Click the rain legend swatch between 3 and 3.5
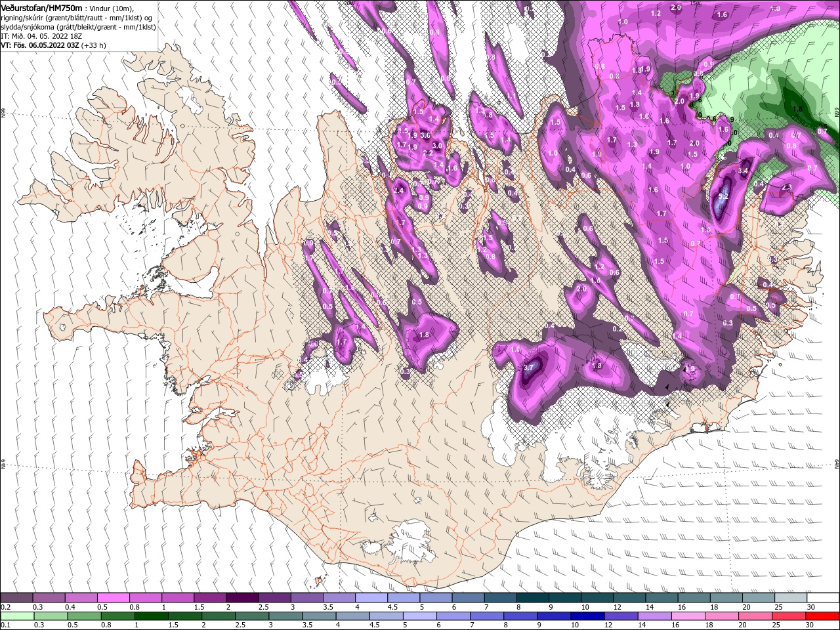840x630 pixels. coord(285,616)
